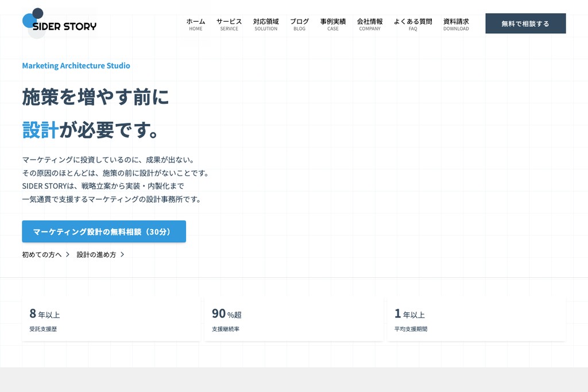
Task: Go to 事例実績 CASE page
Action: [x=333, y=24]
